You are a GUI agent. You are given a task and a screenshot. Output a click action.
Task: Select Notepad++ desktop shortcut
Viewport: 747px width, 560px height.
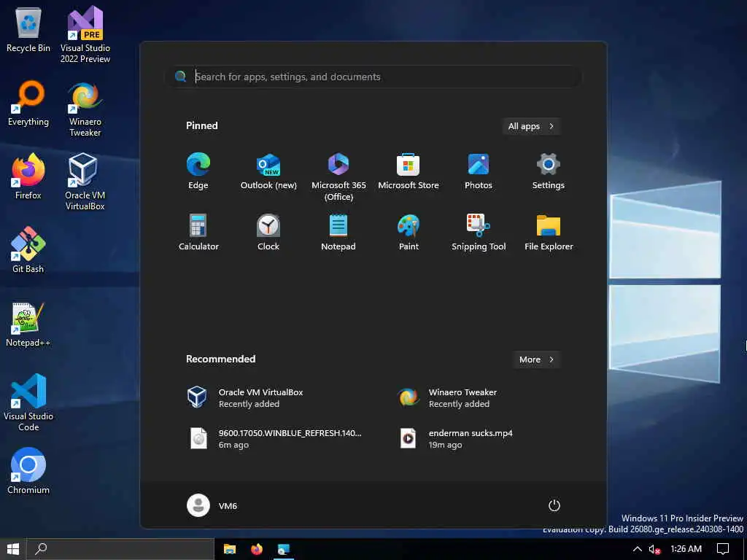[x=28, y=324]
